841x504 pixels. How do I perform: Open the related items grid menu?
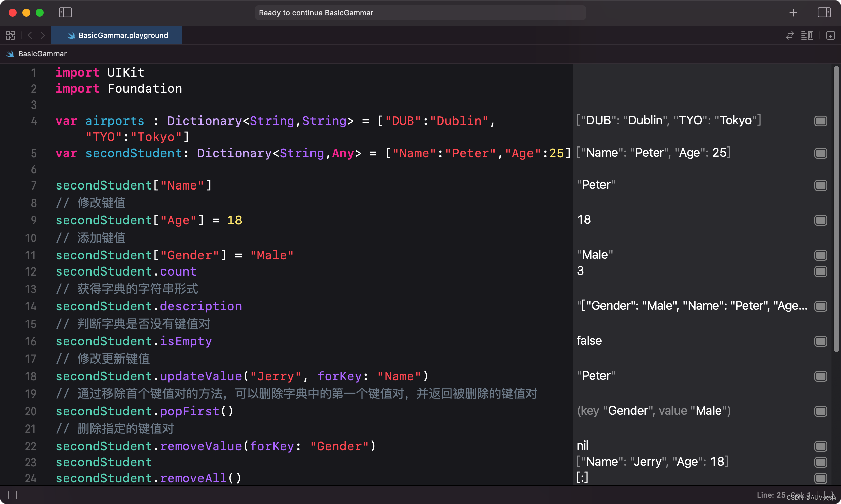[x=10, y=35]
